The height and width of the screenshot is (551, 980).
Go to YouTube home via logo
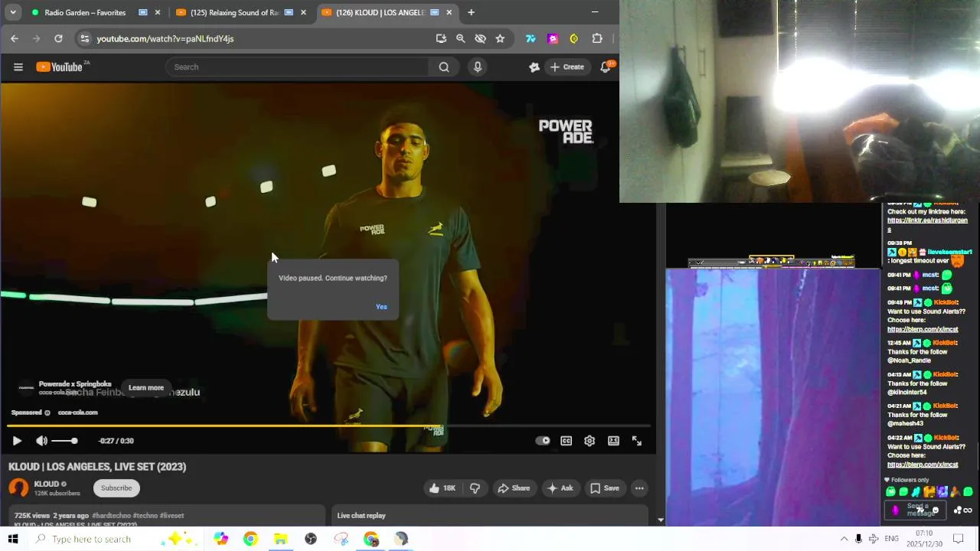point(60,67)
